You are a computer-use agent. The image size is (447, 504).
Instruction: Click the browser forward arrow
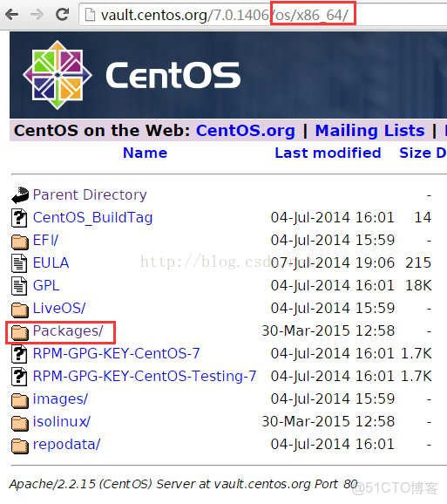click(37, 15)
